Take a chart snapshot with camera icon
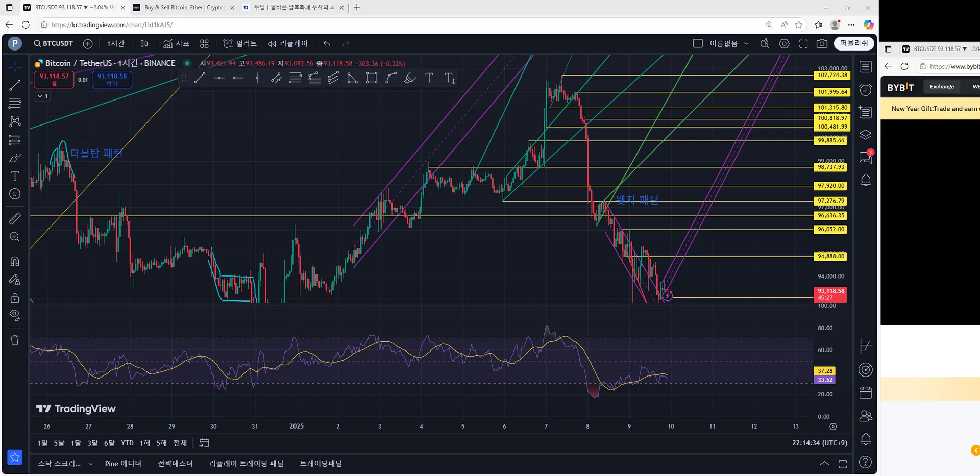The image size is (980, 476). 822,44
